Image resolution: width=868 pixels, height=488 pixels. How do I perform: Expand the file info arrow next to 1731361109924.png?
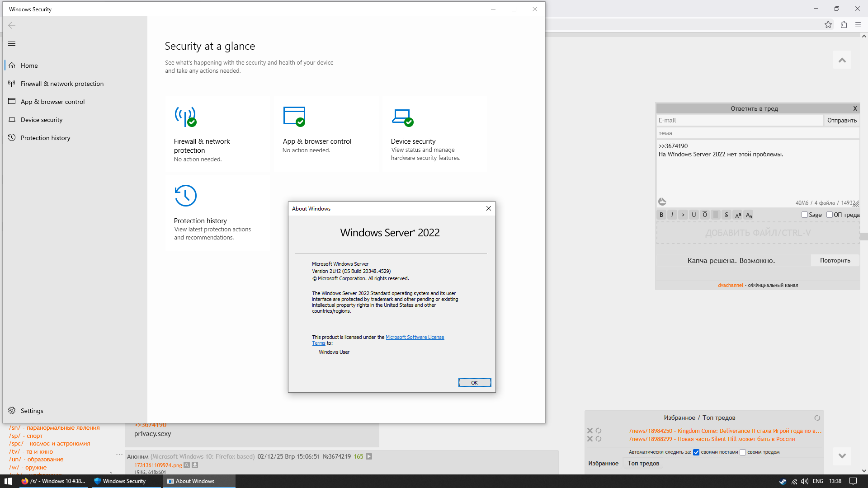point(195,465)
